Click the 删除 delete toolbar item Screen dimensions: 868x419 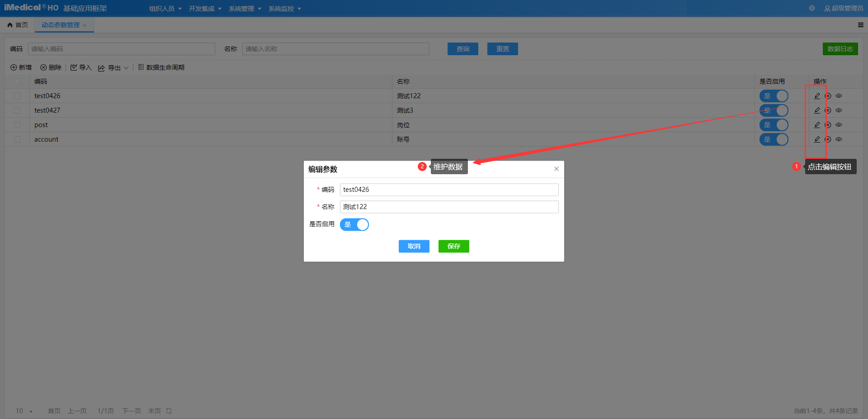(x=51, y=67)
